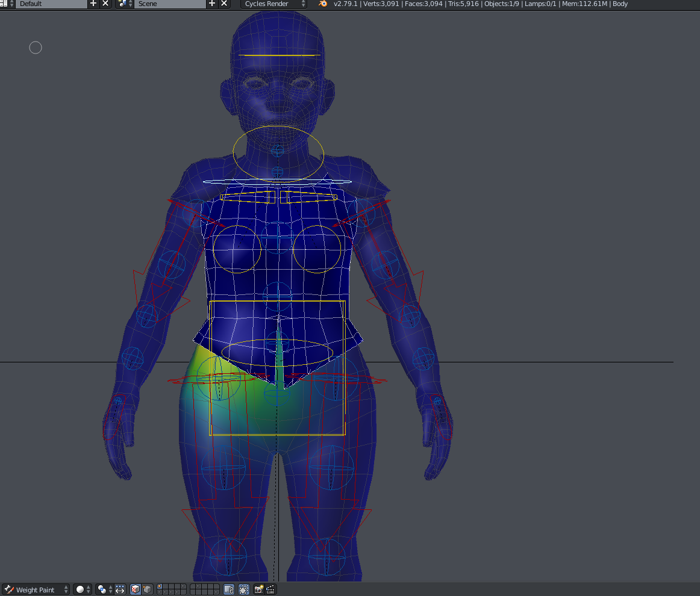700x596 pixels.
Task: Click the Scene name field
Action: pos(170,4)
